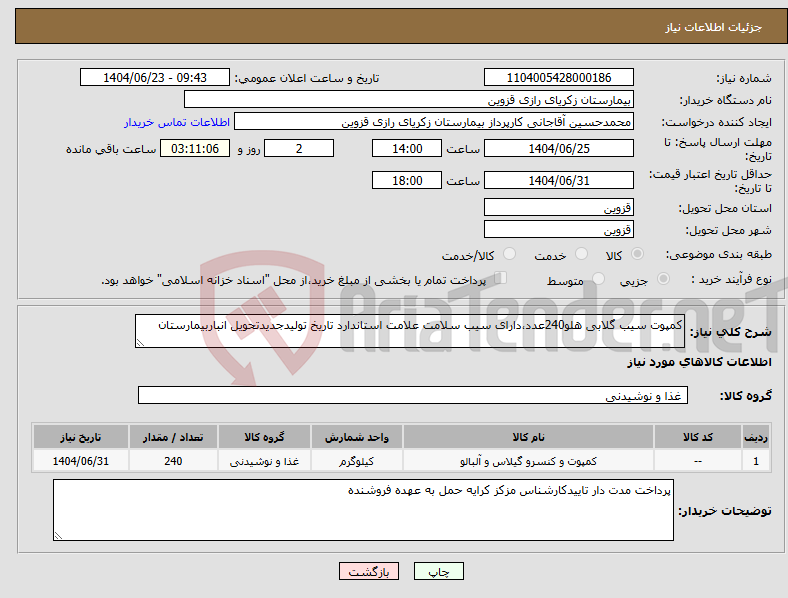The image size is (788, 598).
Task: Click the quantity cell 240
Action: pyautogui.click(x=173, y=460)
